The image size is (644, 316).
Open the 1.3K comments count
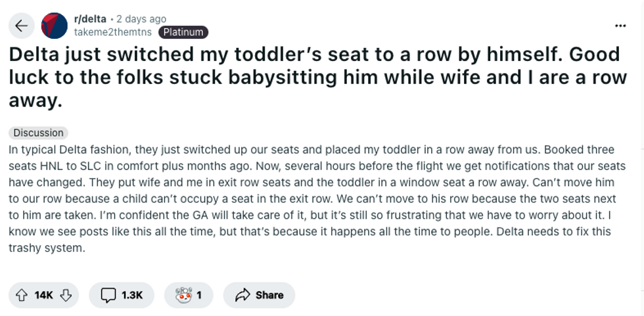click(132, 295)
